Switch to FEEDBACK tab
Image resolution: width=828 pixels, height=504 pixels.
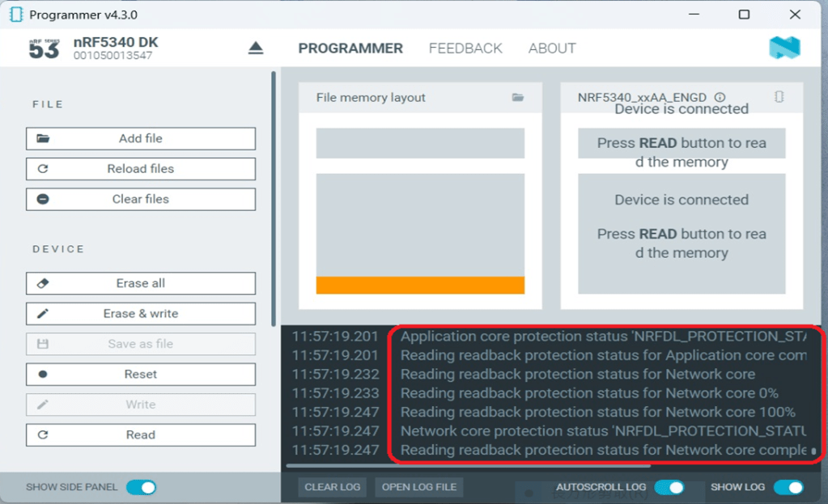(465, 49)
